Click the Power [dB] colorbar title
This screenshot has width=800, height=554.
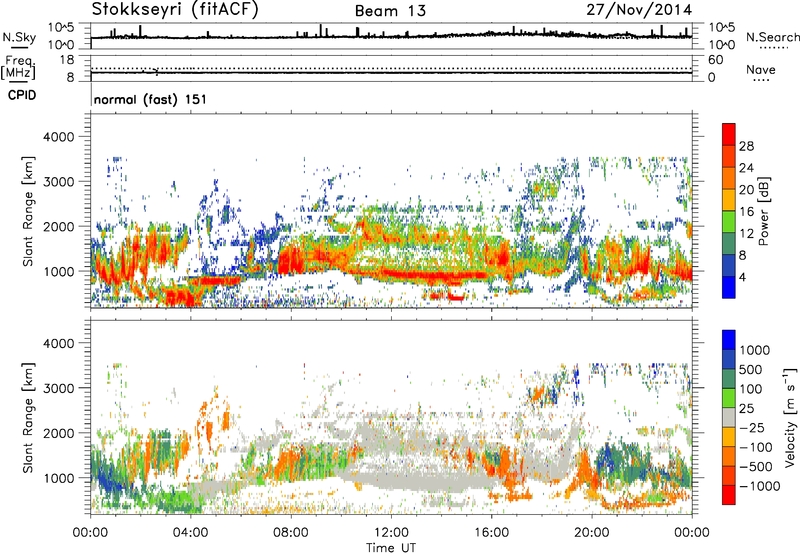coord(763,211)
